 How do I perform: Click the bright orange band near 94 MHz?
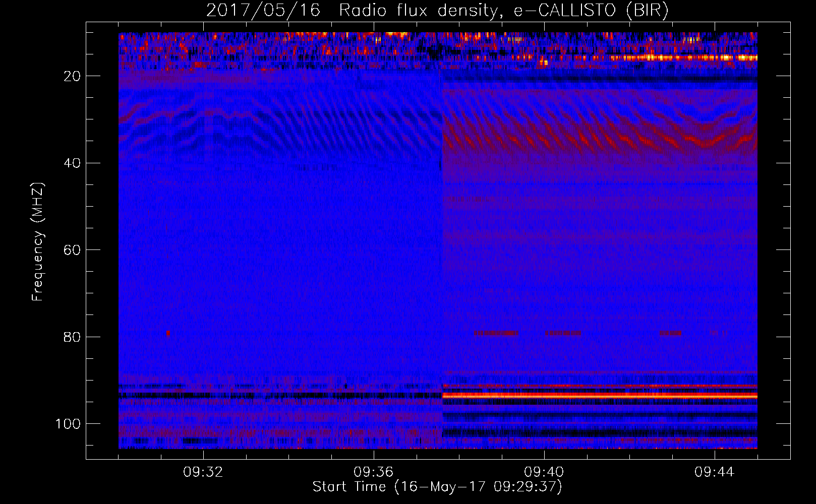tap(600, 396)
